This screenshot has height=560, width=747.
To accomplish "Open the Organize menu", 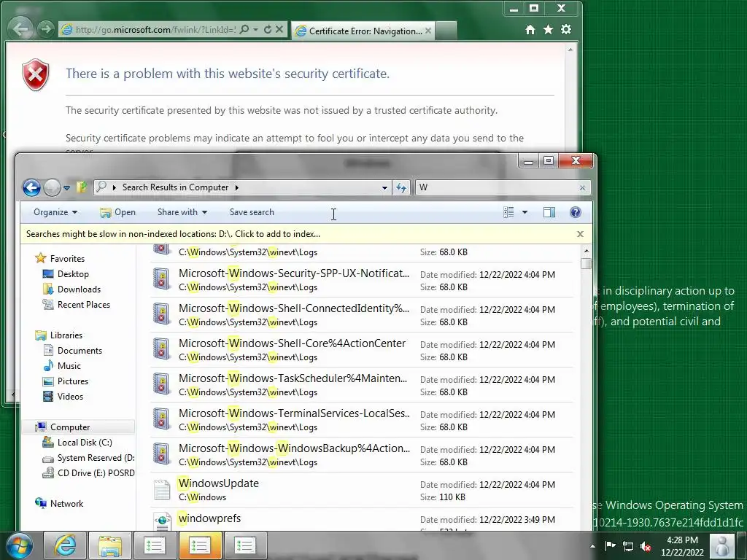I will point(55,212).
